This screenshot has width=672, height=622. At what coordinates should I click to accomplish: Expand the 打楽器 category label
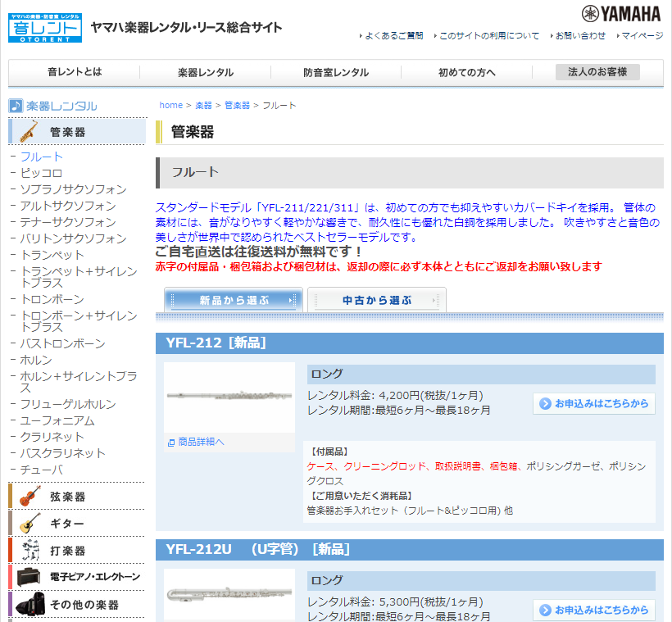68,551
